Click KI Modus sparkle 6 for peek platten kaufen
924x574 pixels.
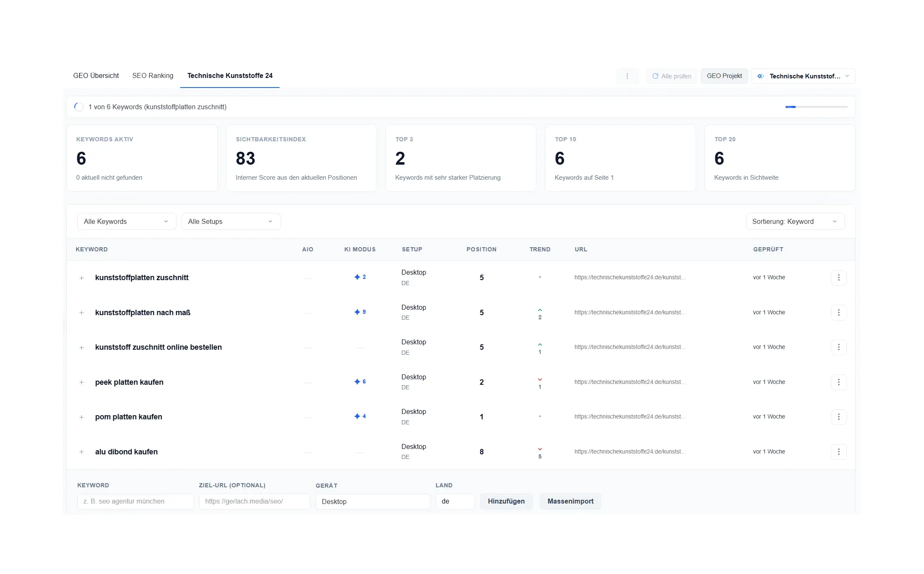[x=360, y=382]
